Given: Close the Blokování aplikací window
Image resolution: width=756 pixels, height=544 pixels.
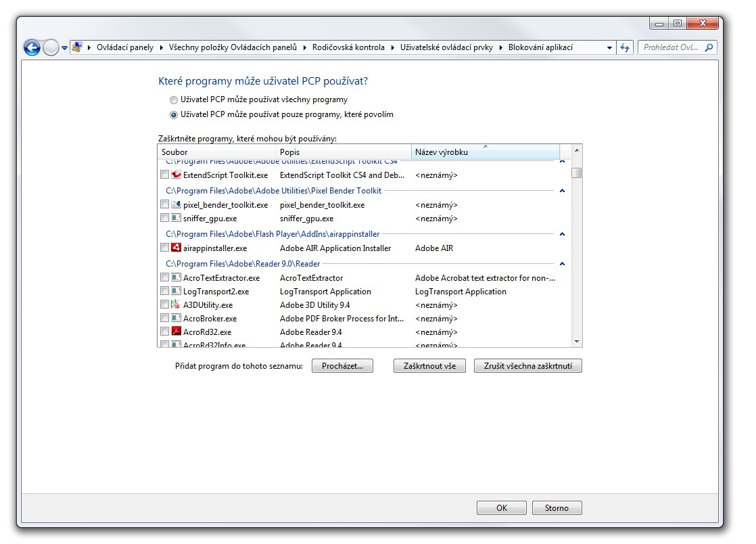Looking at the screenshot, I should (x=703, y=23).
